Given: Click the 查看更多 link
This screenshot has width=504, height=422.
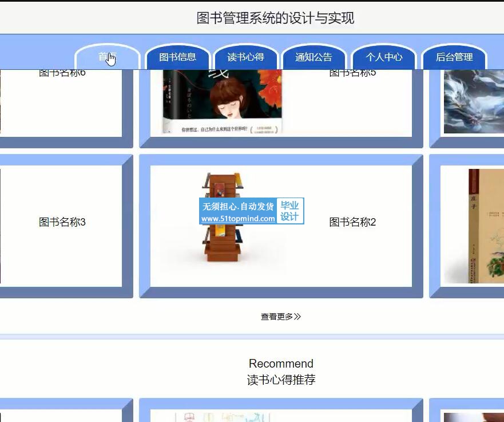Looking at the screenshot, I should tap(281, 317).
